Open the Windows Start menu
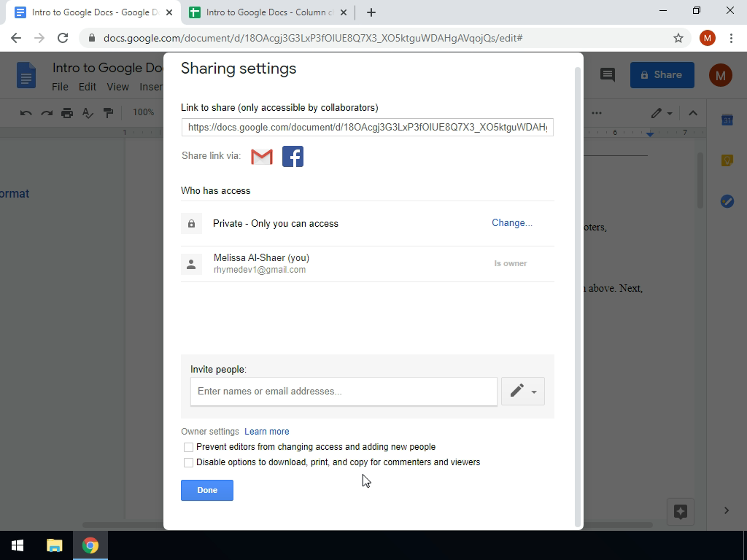 coord(18,545)
